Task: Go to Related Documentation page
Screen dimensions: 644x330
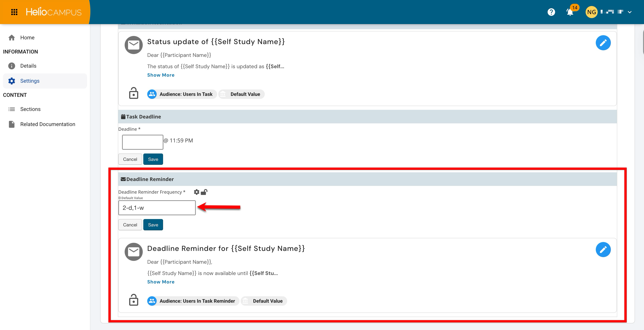Action: 47,124
